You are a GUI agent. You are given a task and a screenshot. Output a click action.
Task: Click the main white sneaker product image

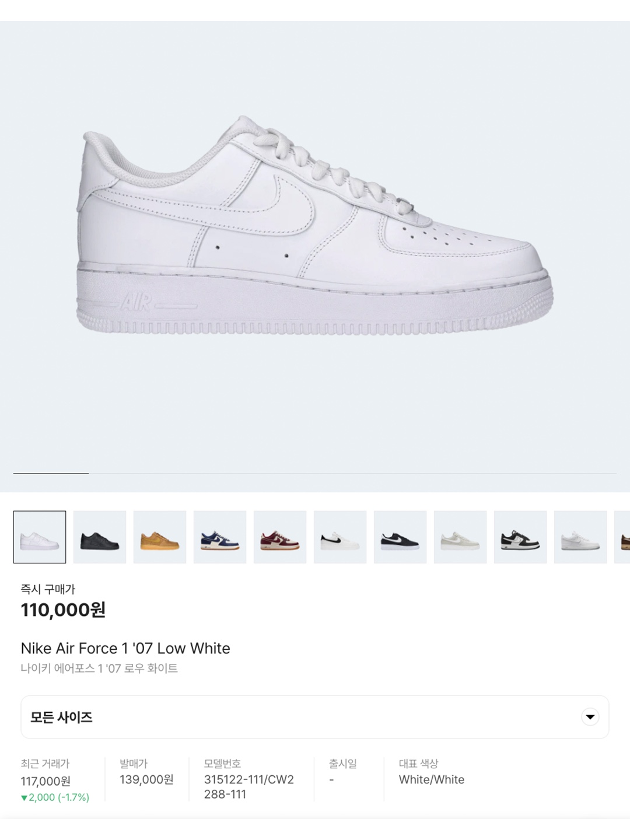[315, 225]
